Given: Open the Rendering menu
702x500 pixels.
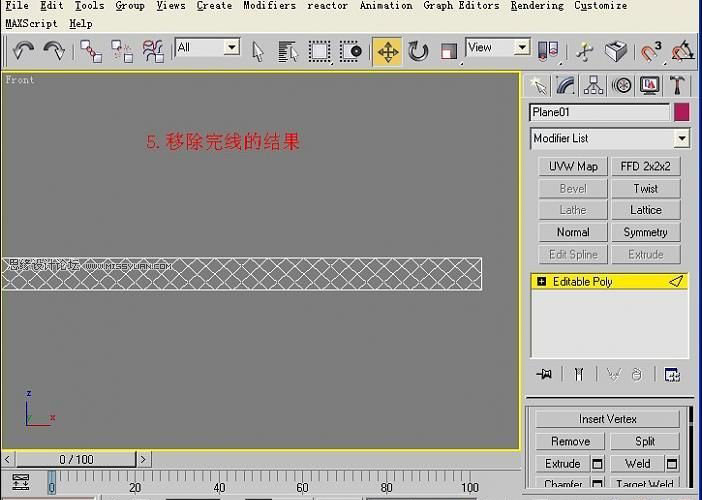Looking at the screenshot, I should 537,6.
